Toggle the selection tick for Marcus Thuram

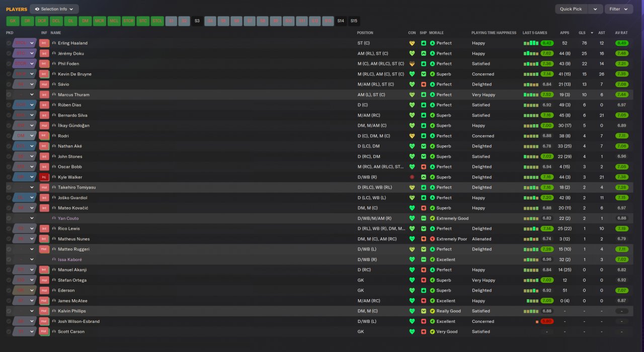click(x=9, y=95)
